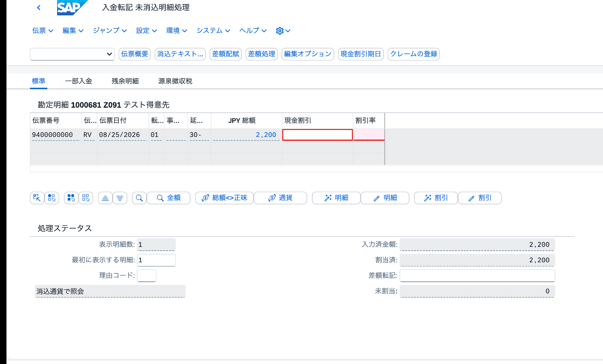
Task: Switch to the 残余明細 tab
Action: click(x=125, y=81)
